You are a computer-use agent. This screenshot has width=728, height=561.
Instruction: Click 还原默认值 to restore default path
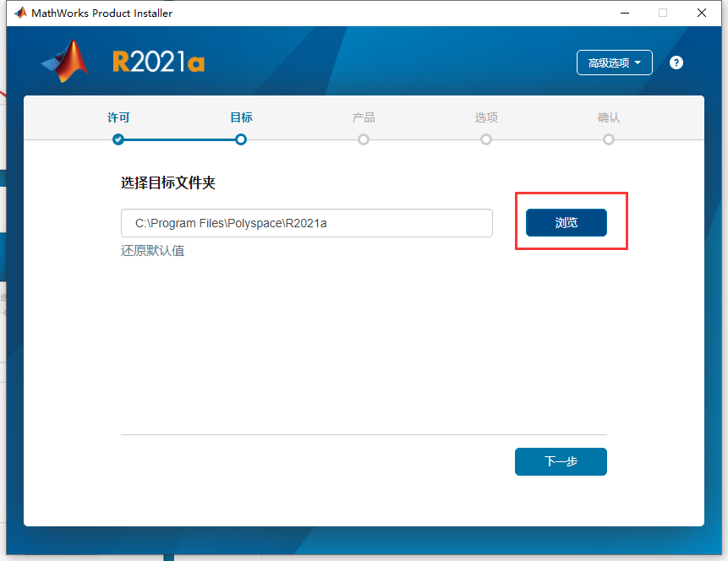[152, 251]
